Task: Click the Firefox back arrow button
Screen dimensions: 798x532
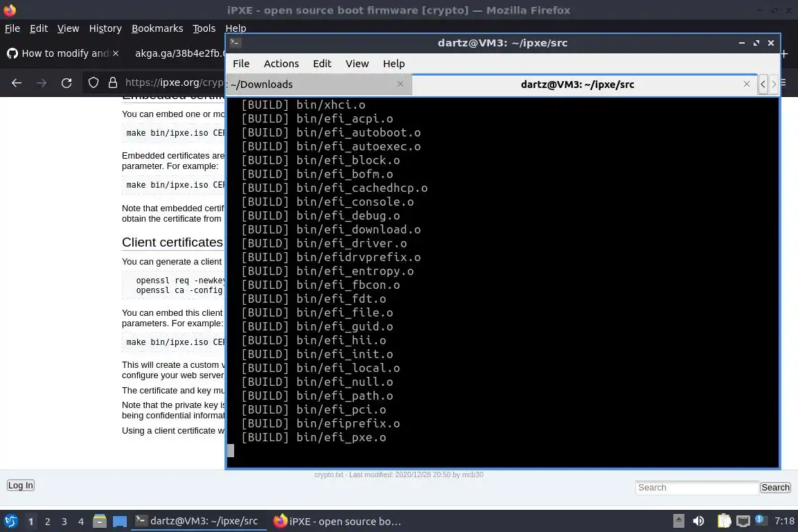Action: pyautogui.click(x=17, y=82)
